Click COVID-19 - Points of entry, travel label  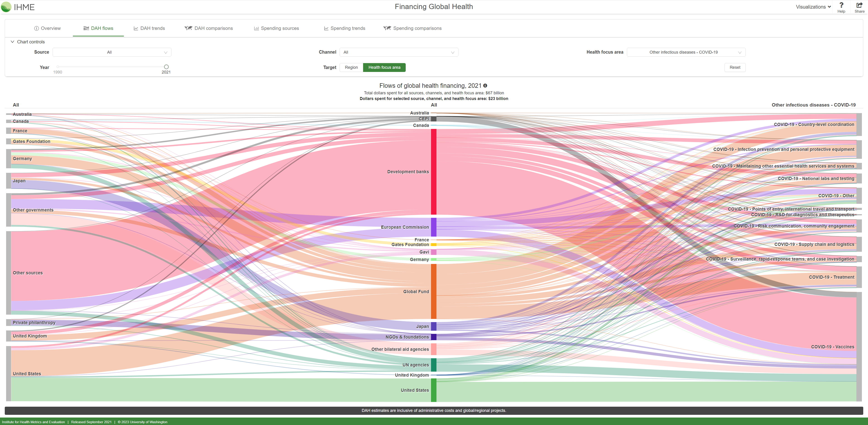(x=791, y=209)
